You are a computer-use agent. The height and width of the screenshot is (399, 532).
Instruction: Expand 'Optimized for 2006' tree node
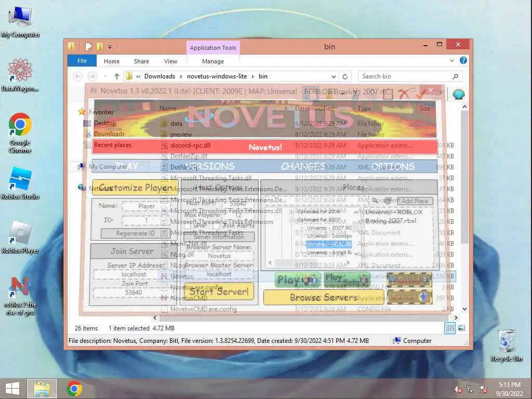[x=291, y=212]
